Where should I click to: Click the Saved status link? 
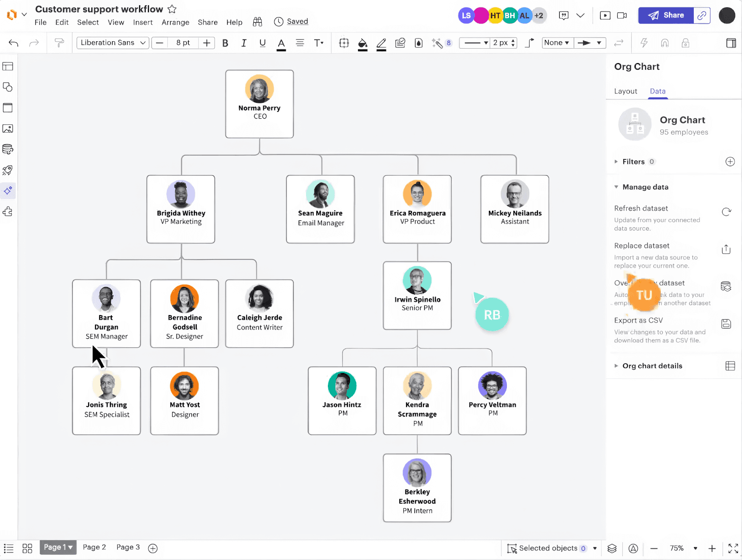[x=297, y=21]
